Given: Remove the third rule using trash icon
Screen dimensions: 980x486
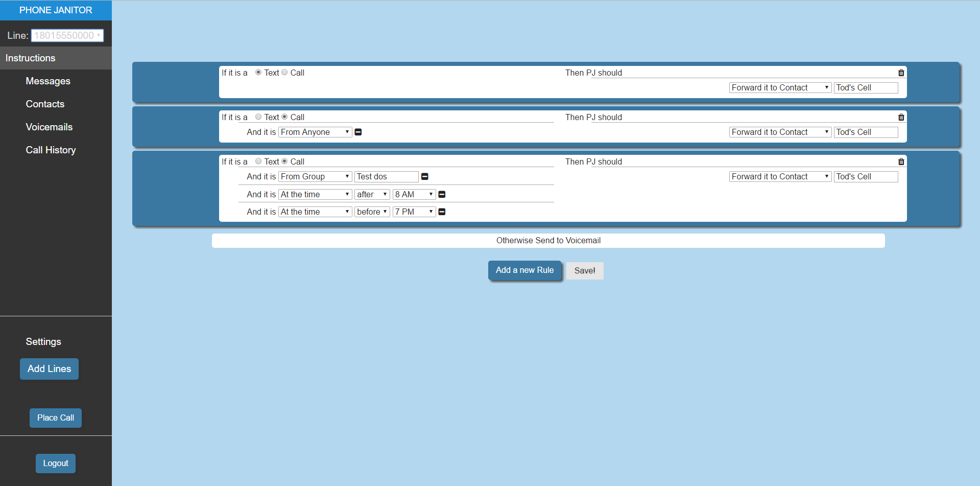Looking at the screenshot, I should pyautogui.click(x=901, y=162).
